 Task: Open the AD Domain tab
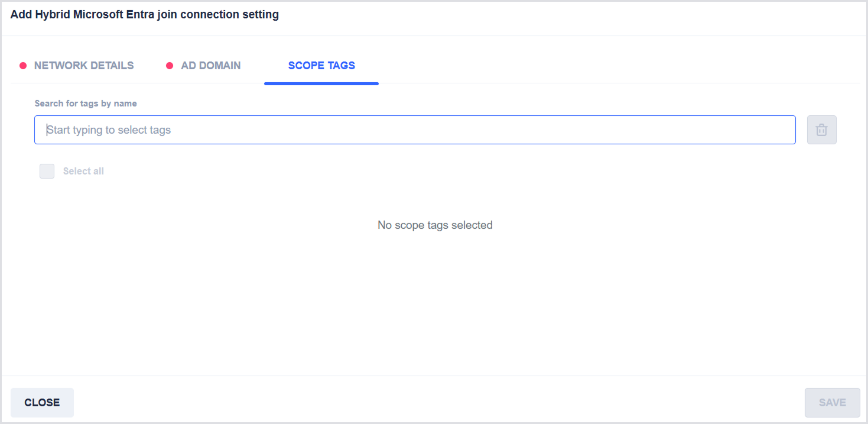(x=210, y=66)
